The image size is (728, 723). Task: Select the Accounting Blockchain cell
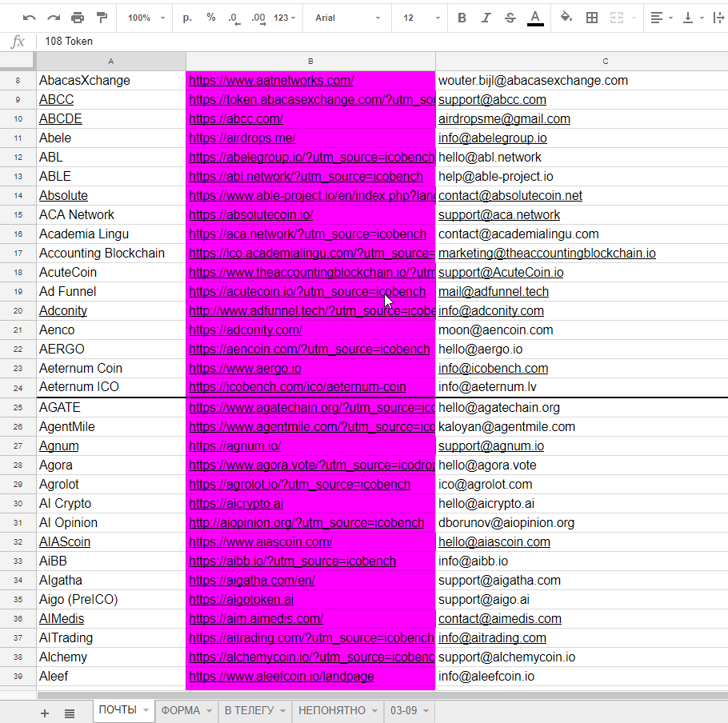click(111, 253)
